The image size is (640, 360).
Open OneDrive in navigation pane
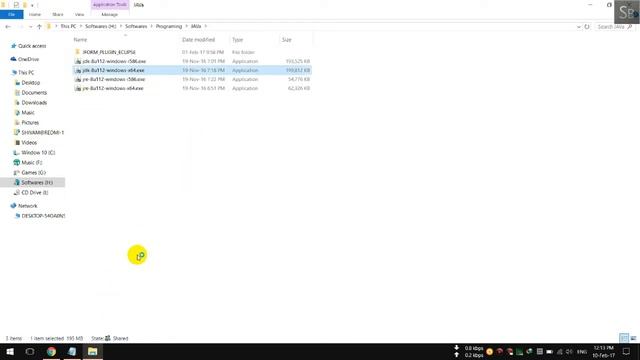28,59
